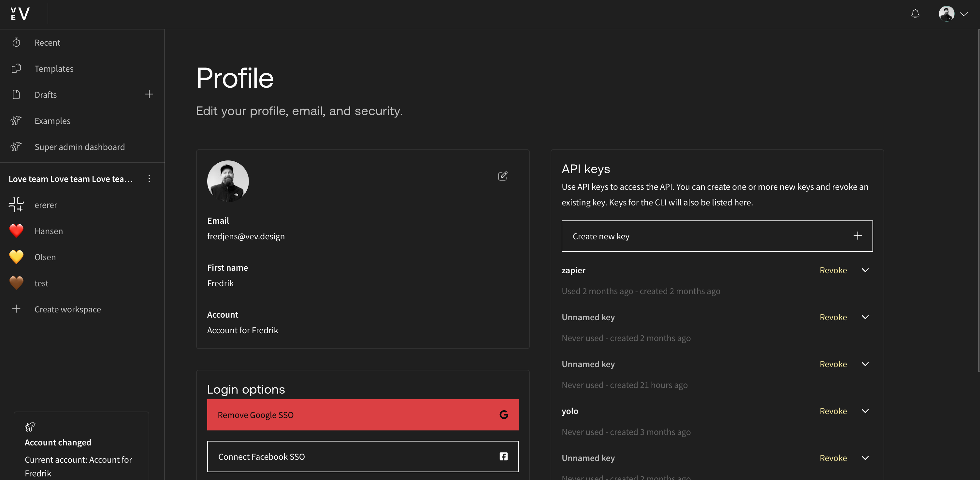This screenshot has height=480, width=980.
Task: Click the notifications bell icon
Action: point(915,14)
